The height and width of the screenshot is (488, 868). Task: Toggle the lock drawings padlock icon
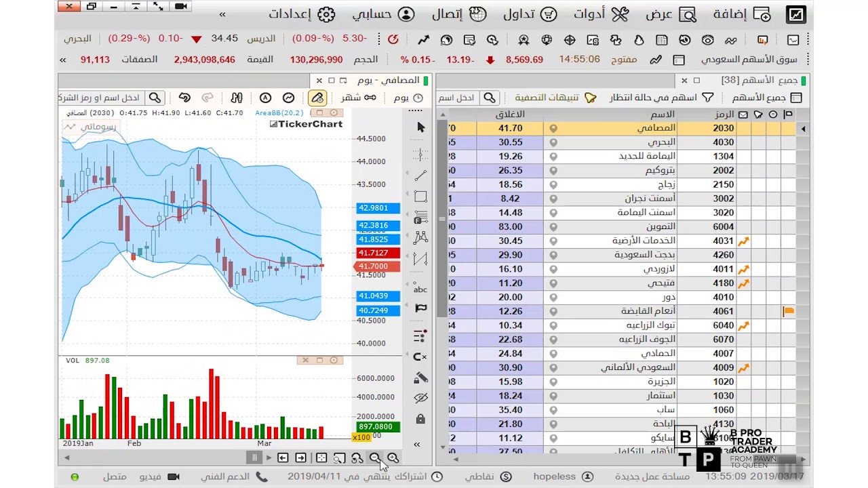tap(420, 419)
